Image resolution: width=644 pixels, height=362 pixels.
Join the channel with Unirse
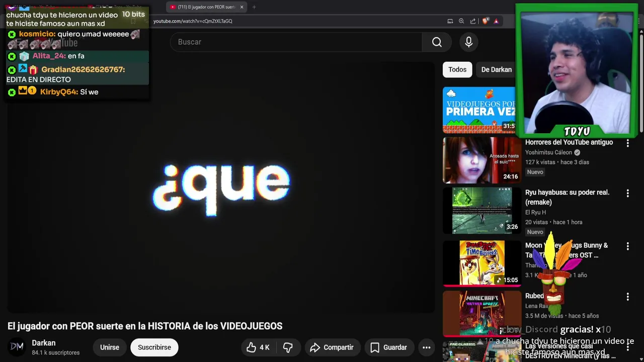click(110, 347)
